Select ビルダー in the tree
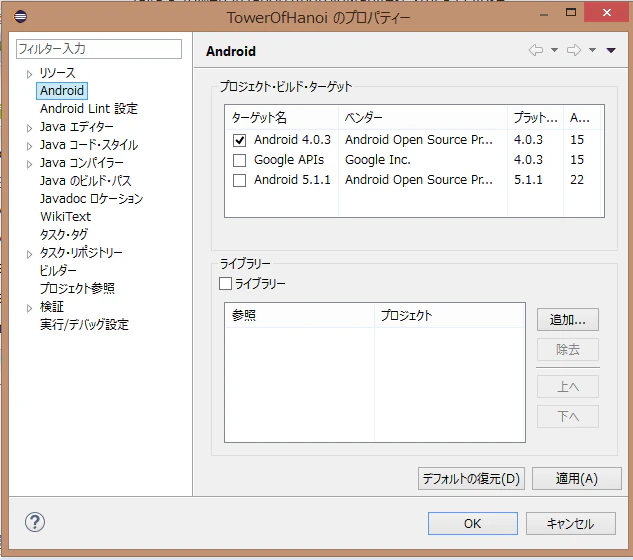This screenshot has width=633, height=560. (58, 271)
